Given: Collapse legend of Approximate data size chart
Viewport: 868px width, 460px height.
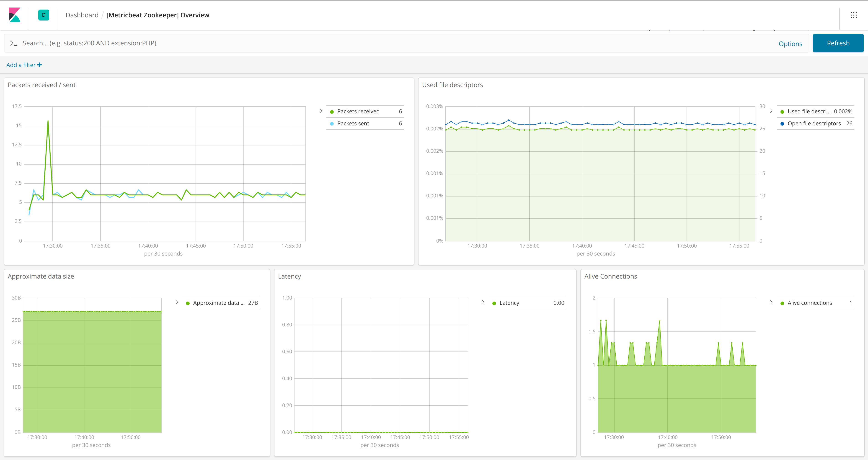Looking at the screenshot, I should (177, 302).
